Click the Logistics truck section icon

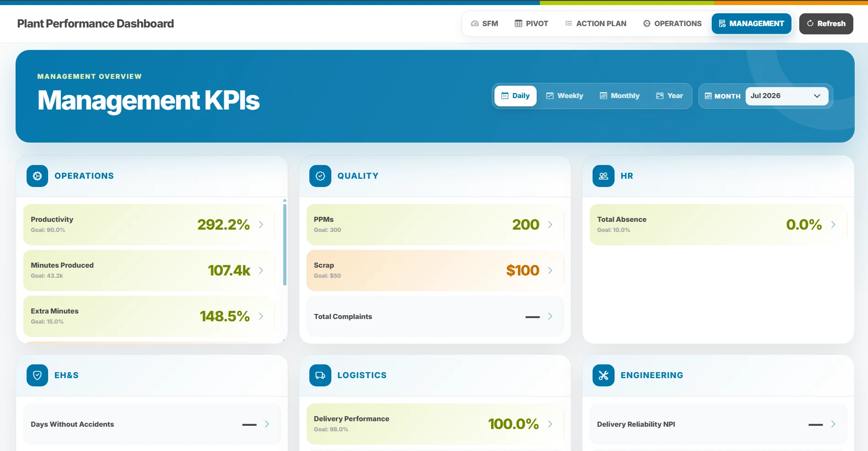pyautogui.click(x=320, y=375)
